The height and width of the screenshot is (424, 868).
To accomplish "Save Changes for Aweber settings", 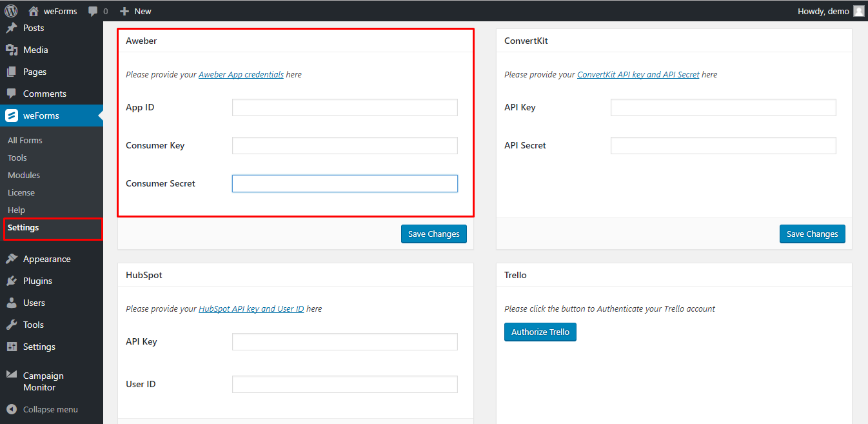I will 433,234.
